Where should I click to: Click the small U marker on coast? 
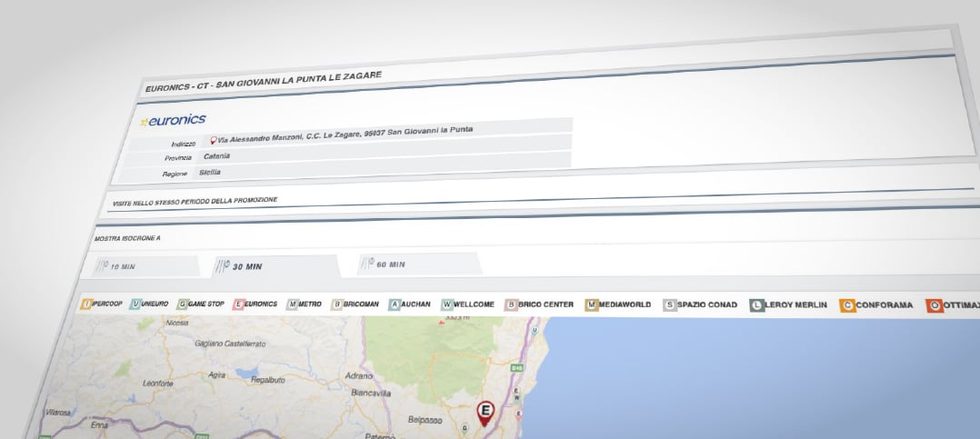click(x=535, y=330)
